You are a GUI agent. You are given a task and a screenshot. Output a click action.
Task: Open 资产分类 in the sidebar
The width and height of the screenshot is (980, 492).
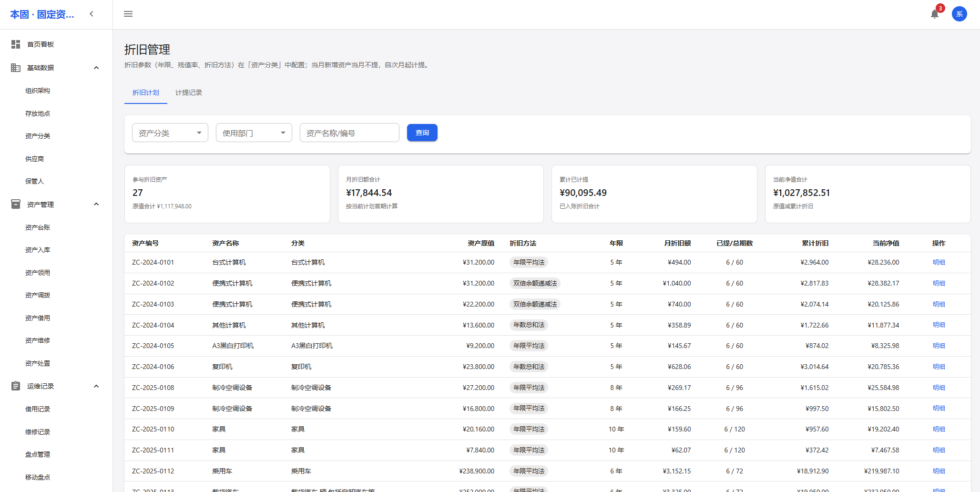pyautogui.click(x=38, y=136)
